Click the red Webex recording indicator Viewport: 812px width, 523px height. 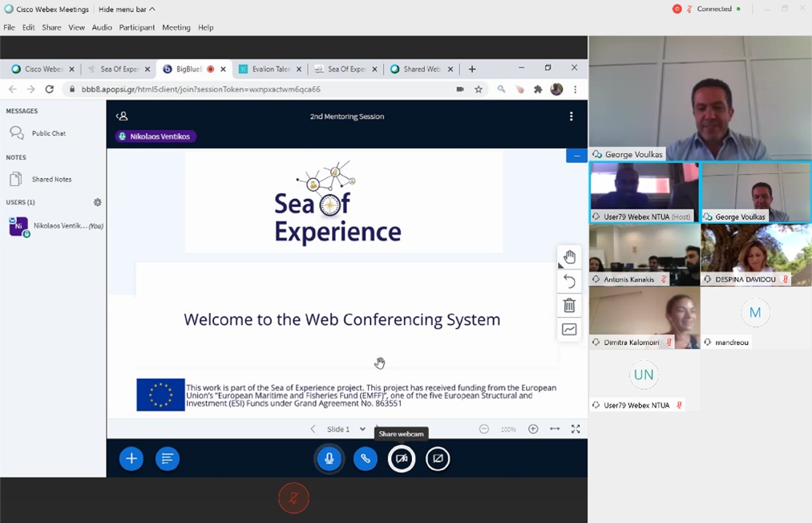(x=677, y=9)
